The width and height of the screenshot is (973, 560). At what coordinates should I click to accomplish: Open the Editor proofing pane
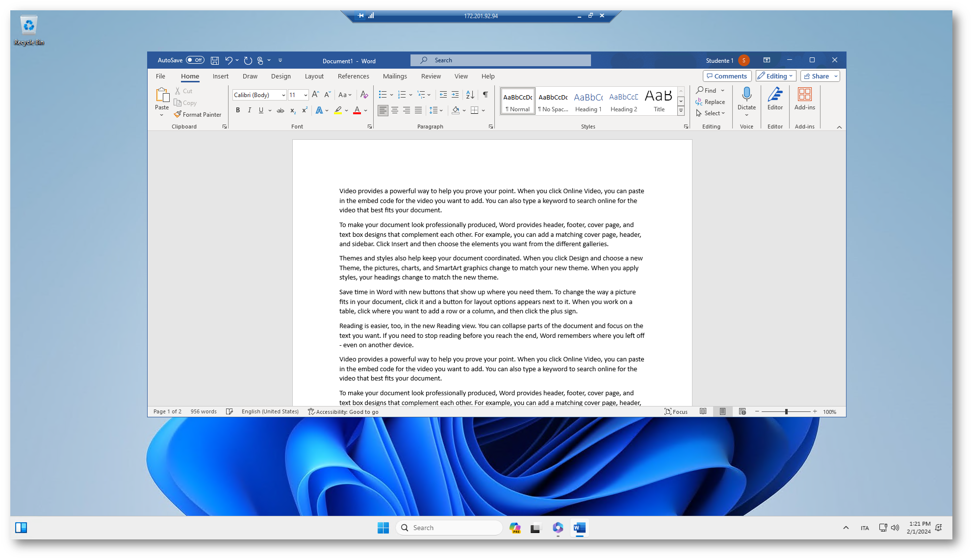point(775,99)
